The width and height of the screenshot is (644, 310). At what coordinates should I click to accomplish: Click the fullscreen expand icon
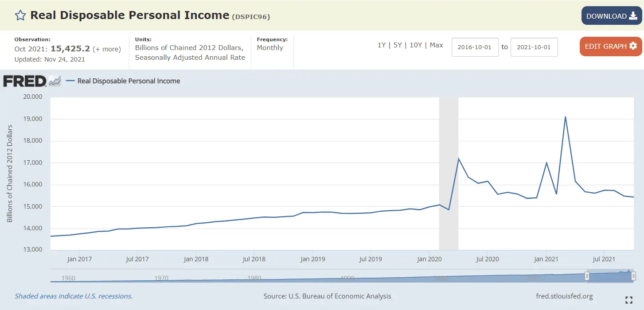tap(629, 300)
